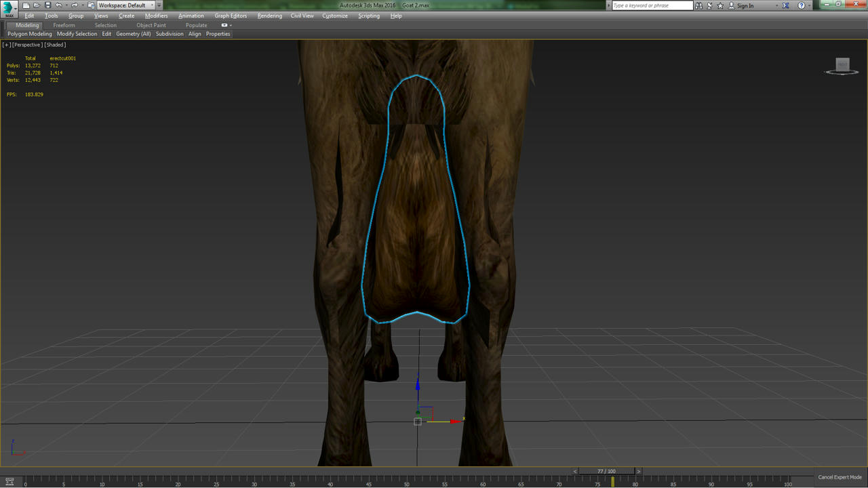Open the Help menu

396,16
